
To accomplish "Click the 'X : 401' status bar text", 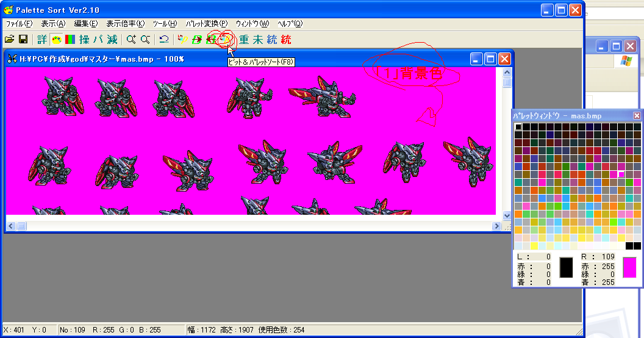I will [x=14, y=330].
